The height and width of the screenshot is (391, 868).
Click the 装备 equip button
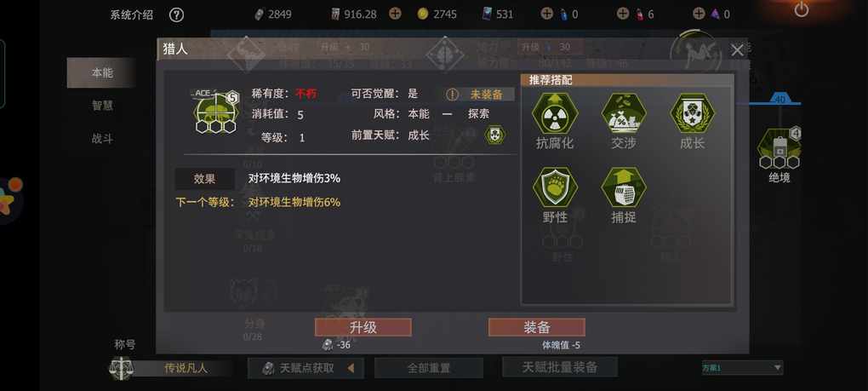(536, 327)
